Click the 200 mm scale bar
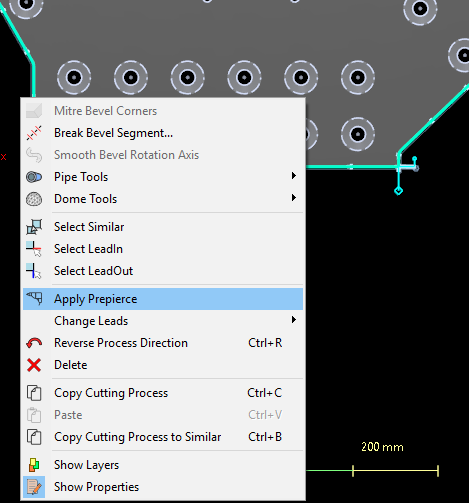Screen dimensions: 469x503 [396, 471]
